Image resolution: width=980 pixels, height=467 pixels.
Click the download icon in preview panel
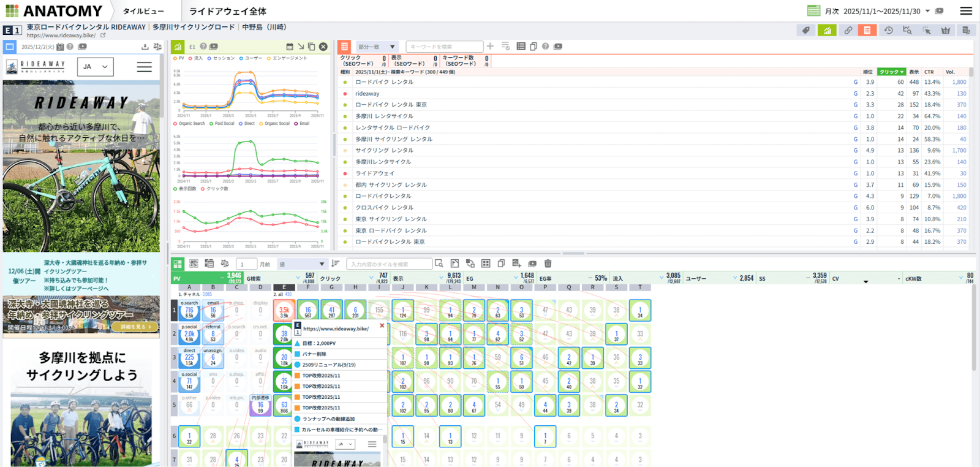point(145,47)
